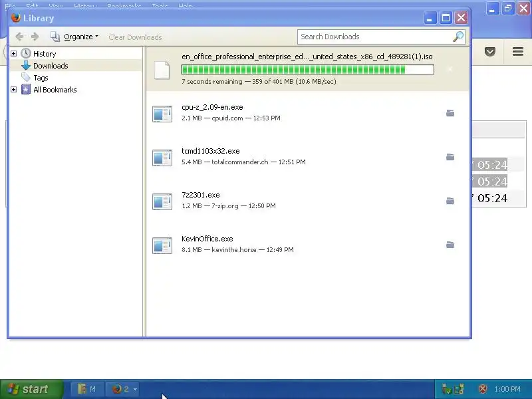The width and height of the screenshot is (532, 399).
Task: Click the KevinOffice.exe program icon
Action: pos(162,245)
